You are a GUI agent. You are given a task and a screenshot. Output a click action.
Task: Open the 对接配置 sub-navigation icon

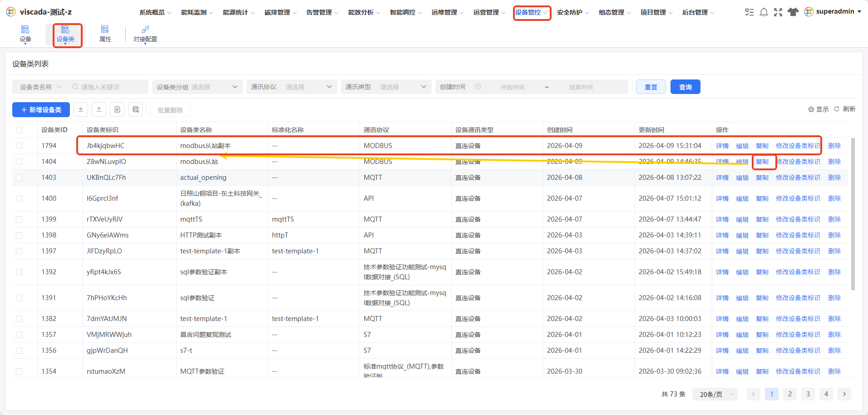[x=145, y=30]
